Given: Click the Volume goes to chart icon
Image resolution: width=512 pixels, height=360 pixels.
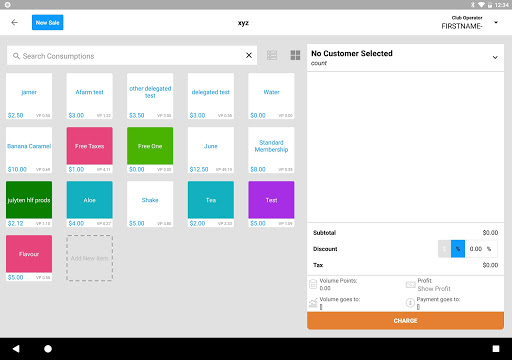Looking at the screenshot, I should tap(313, 303).
